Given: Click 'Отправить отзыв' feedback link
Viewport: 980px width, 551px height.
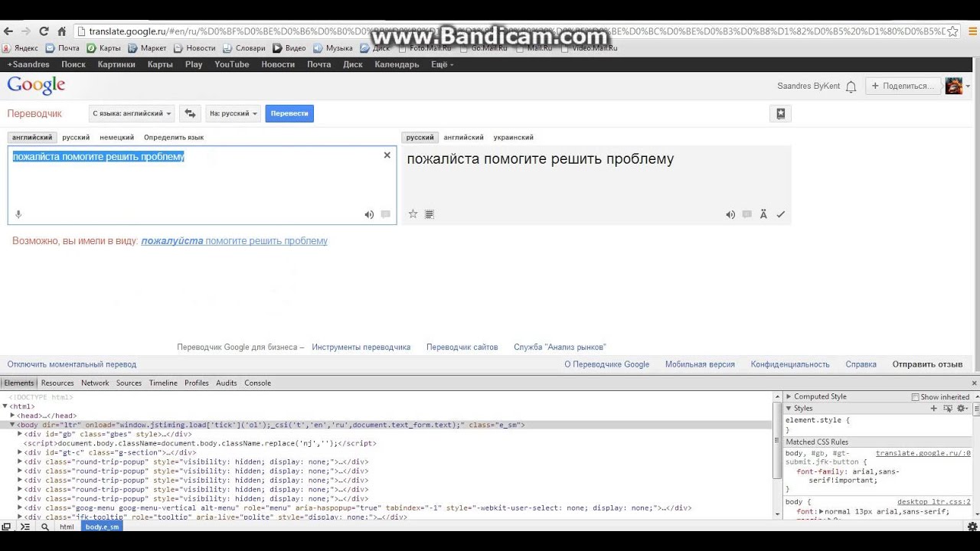Looking at the screenshot, I should 927,364.
